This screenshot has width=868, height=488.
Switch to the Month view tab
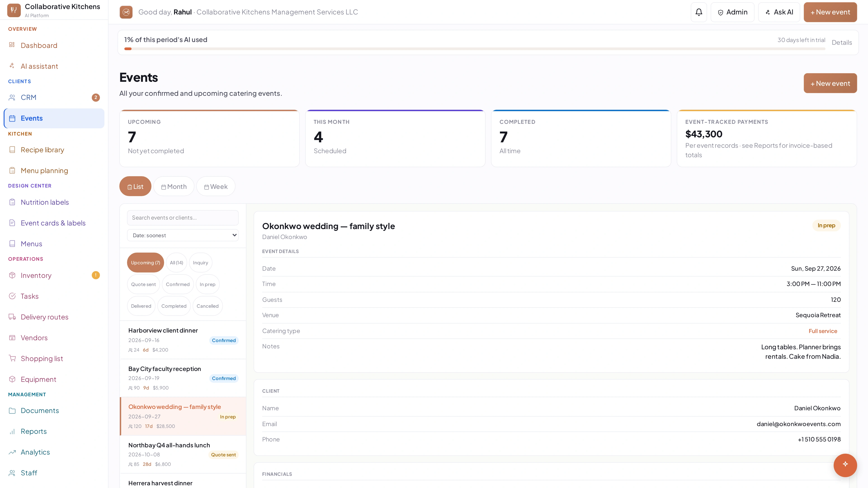point(174,186)
